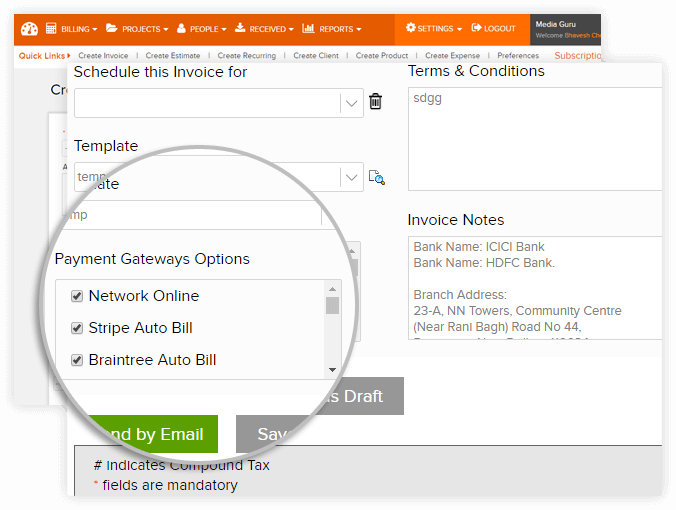Screen dimensions: 676x510
Task: Expand the Template dropdown arrow
Action: tap(351, 178)
